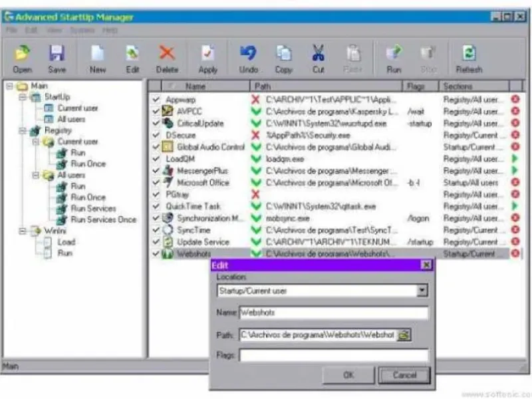Open the View menu
The image size is (532, 399).
(x=55, y=30)
